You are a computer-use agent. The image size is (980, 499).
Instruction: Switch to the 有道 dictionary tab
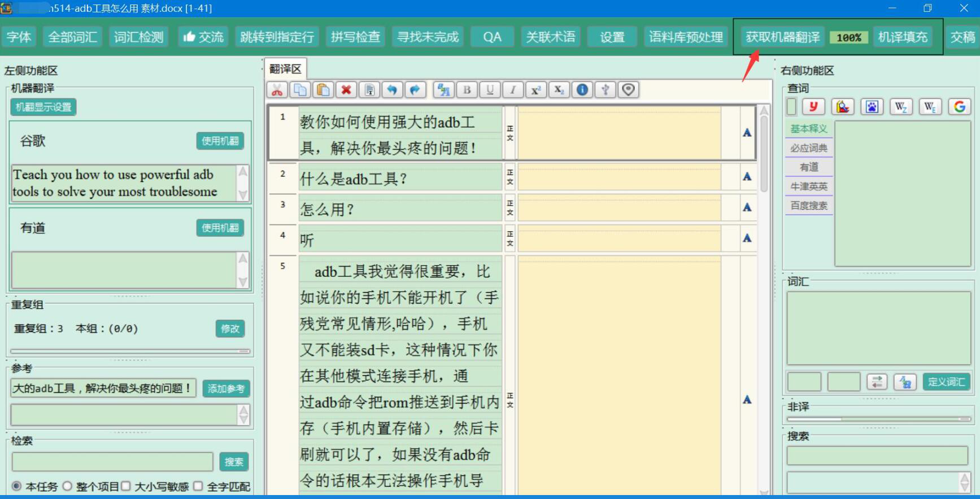[809, 167]
